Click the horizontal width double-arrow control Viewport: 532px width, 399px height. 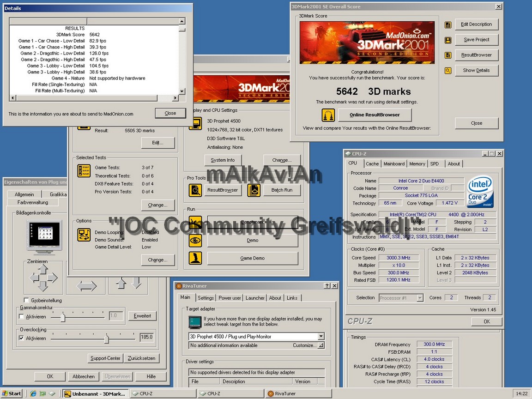pos(86,286)
